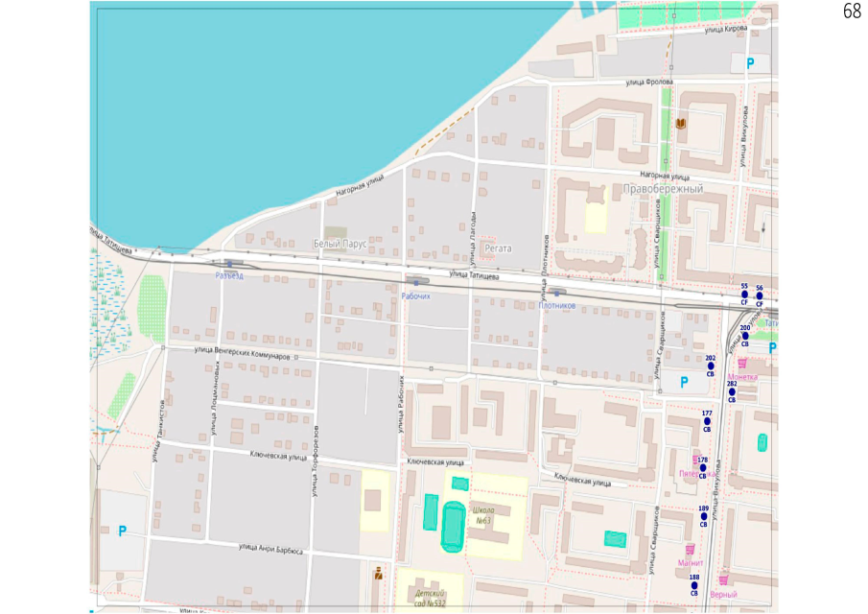Click the blue marker labeled 55 CF
The height and width of the screenshot is (614, 868).
click(744, 295)
